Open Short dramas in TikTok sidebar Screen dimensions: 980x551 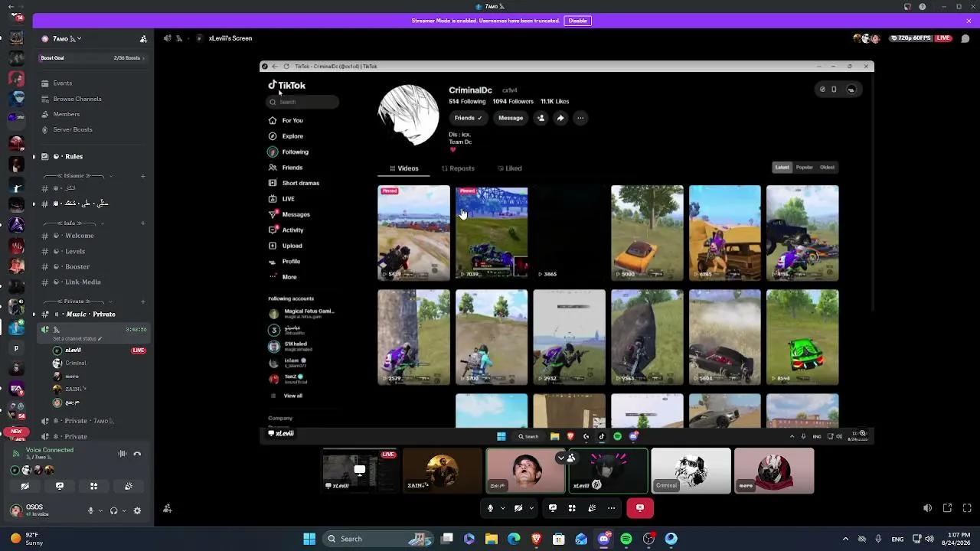pyautogui.click(x=294, y=183)
